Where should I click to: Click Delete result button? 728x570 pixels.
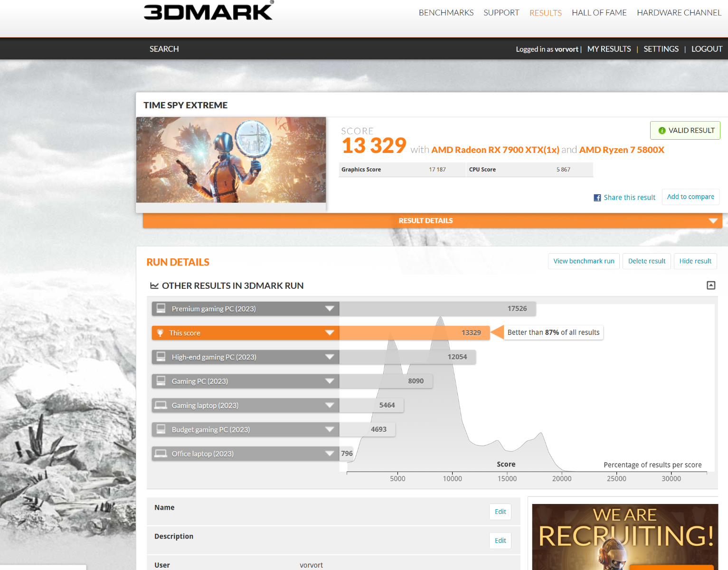647,261
